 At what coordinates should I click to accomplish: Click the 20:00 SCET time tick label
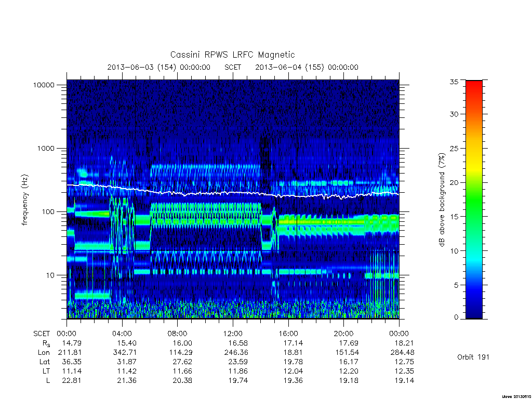point(344,334)
